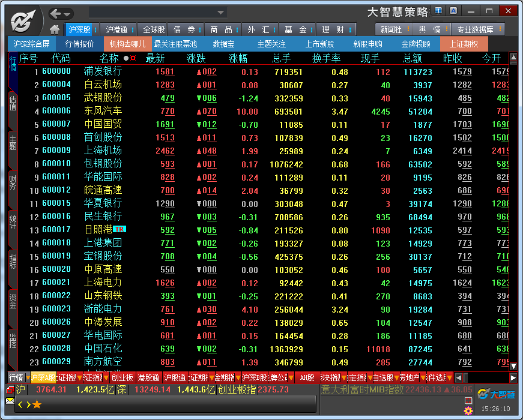The image size is (523, 420).
Task: Click the white dot icon beside 名称
Action: (x=126, y=58)
